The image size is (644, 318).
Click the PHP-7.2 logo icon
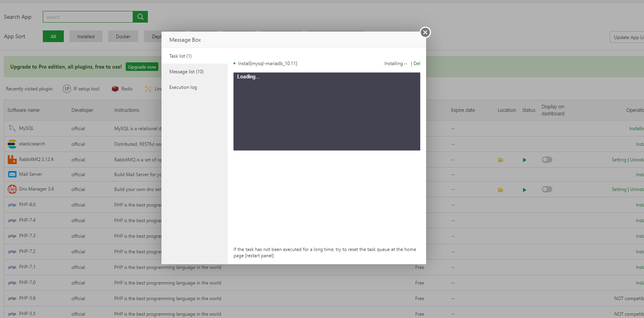12,252
